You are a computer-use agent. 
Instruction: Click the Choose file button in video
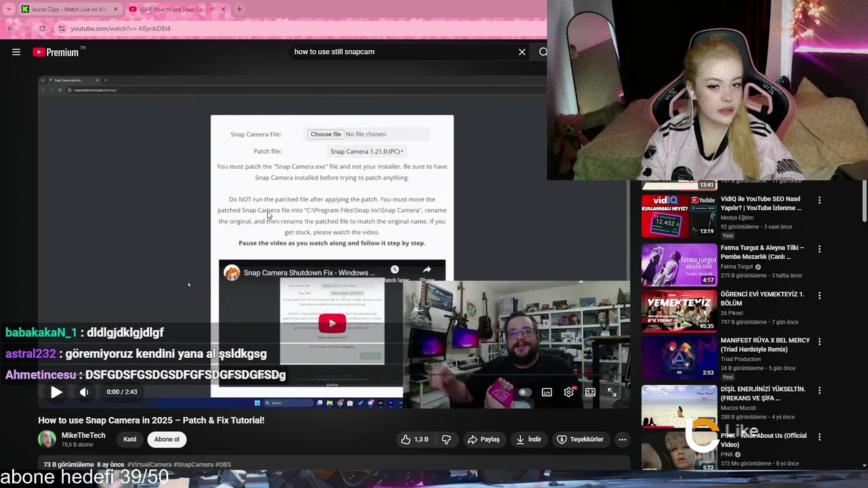click(x=325, y=134)
